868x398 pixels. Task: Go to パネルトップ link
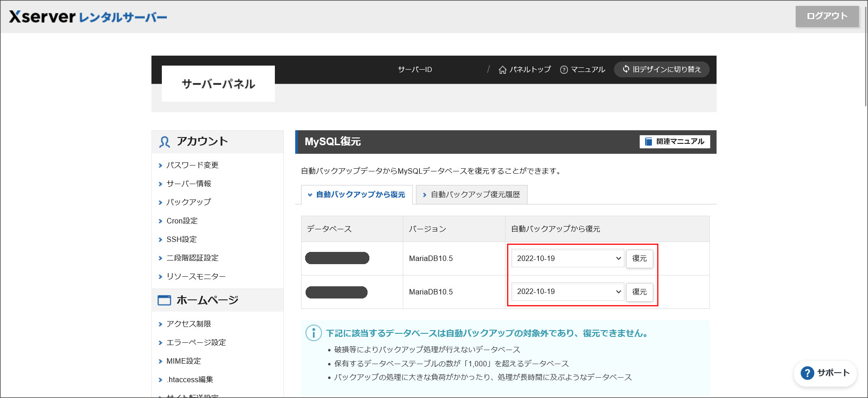coord(524,70)
